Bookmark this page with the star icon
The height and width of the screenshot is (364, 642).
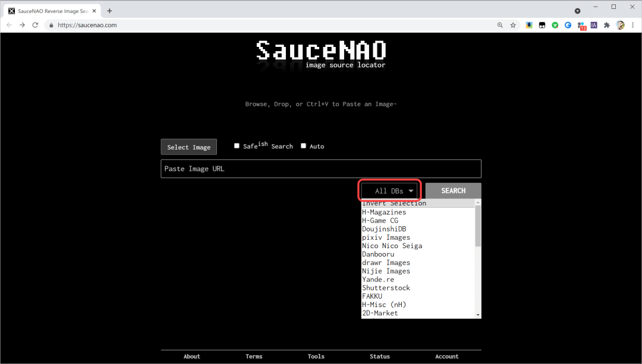(x=513, y=25)
